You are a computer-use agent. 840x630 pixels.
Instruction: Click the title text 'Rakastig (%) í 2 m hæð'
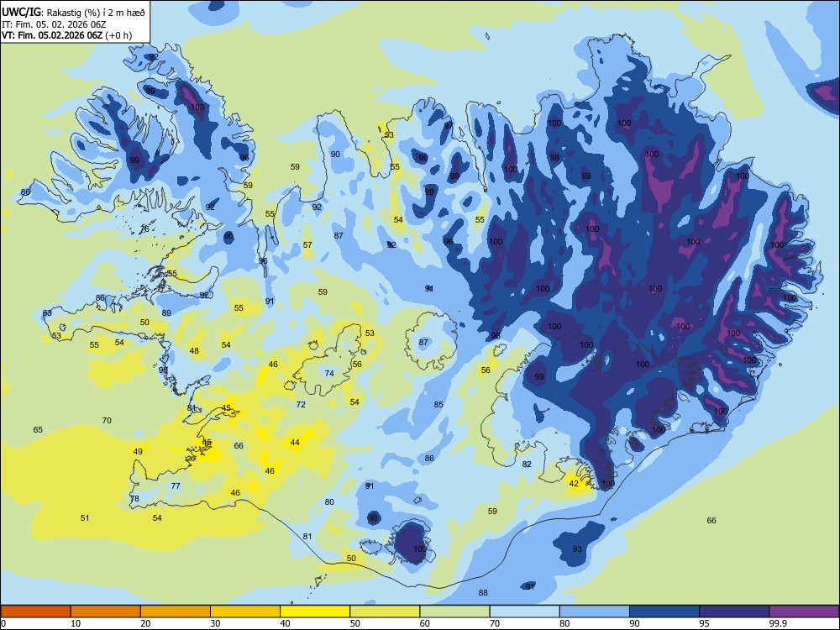coord(96,12)
